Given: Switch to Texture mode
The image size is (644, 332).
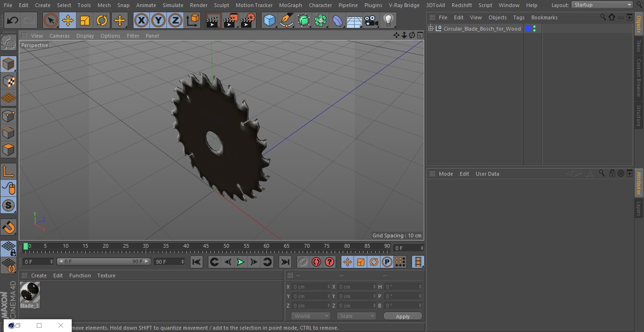Looking at the screenshot, I should click(x=8, y=81).
